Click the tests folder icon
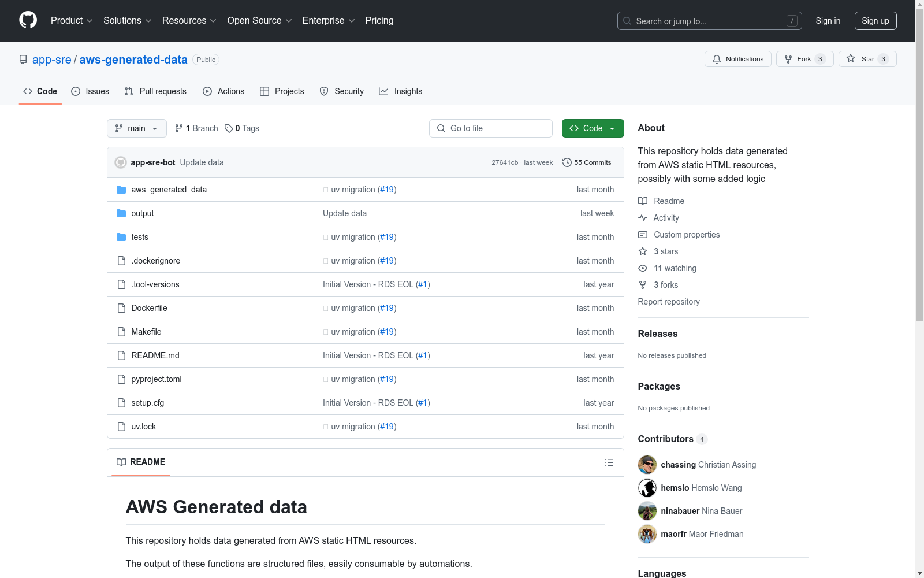This screenshot has width=924, height=578. point(121,237)
